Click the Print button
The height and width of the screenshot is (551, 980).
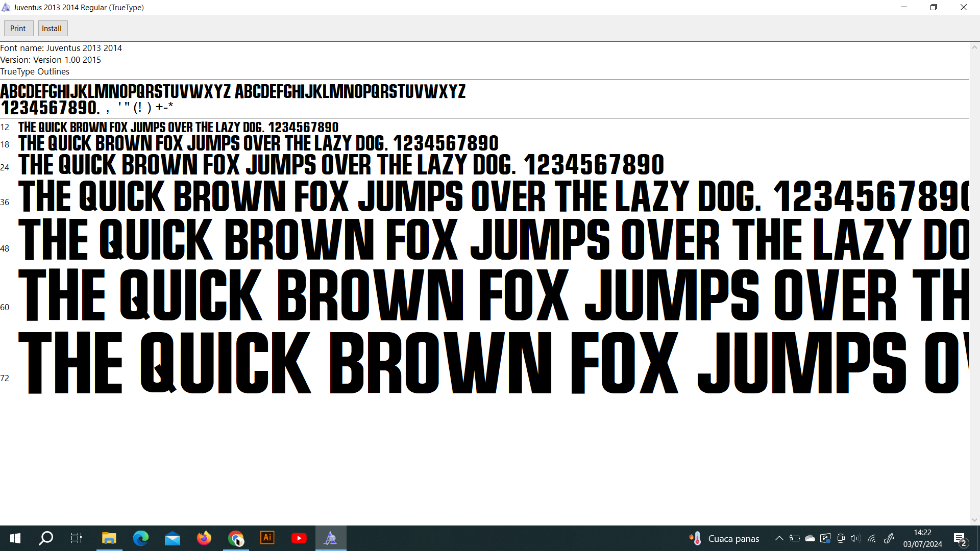point(18,29)
